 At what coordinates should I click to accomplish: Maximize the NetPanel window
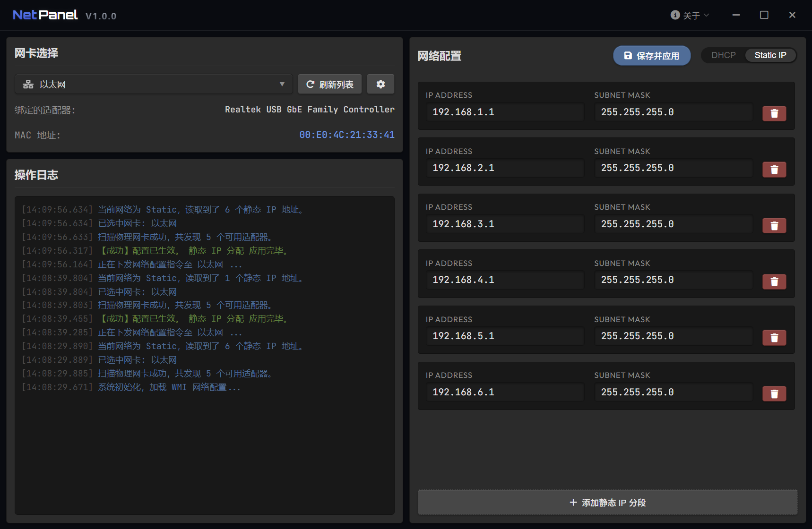click(x=764, y=15)
